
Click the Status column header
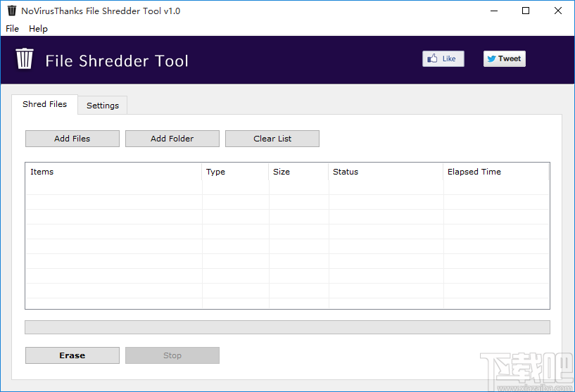(386, 172)
